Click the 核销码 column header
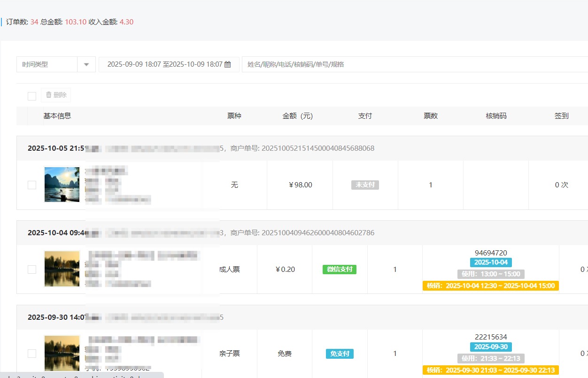 click(x=496, y=116)
